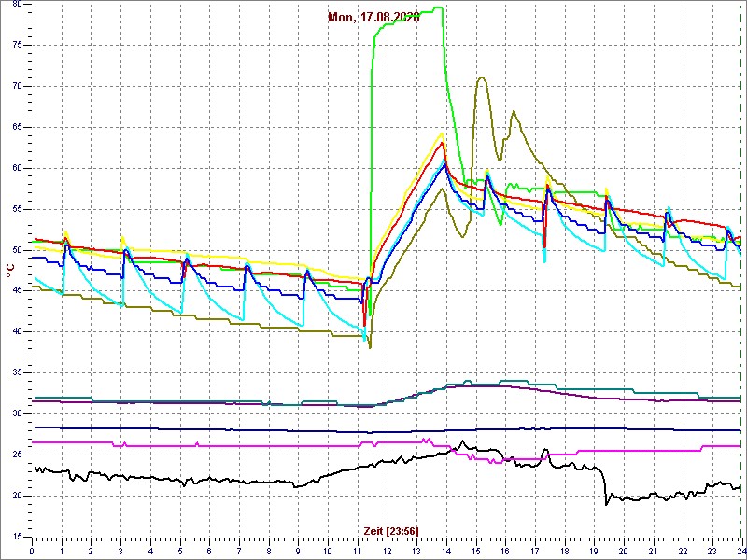Select the 60 value on temperature axis
Image resolution: width=747 pixels, height=560 pixels.
pyautogui.click(x=17, y=168)
